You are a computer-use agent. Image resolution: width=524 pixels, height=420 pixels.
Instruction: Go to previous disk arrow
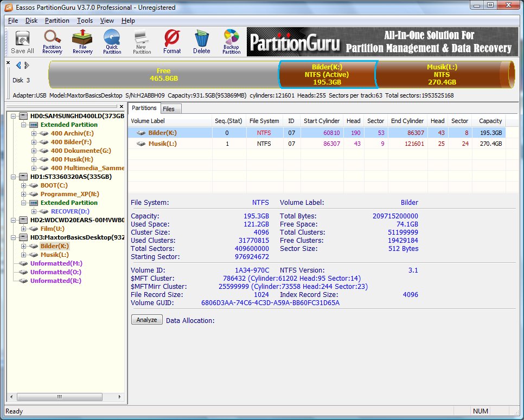point(18,66)
